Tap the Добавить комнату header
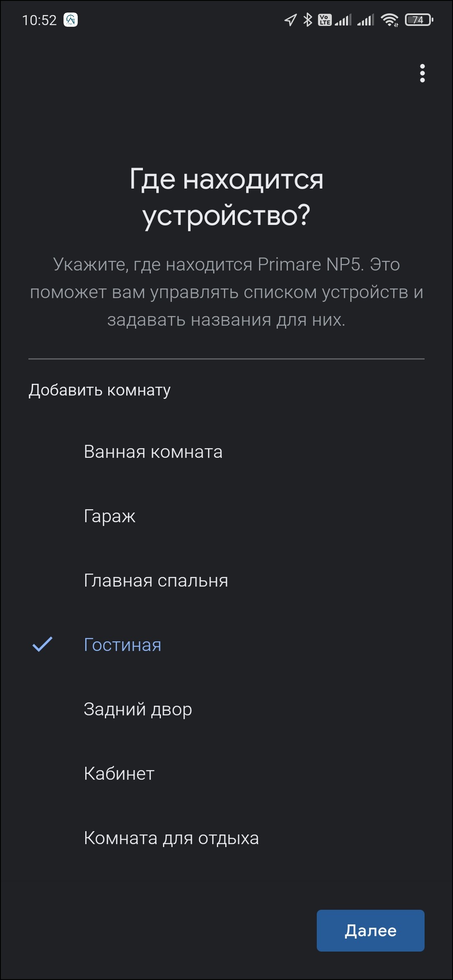The height and width of the screenshot is (980, 453). (99, 390)
